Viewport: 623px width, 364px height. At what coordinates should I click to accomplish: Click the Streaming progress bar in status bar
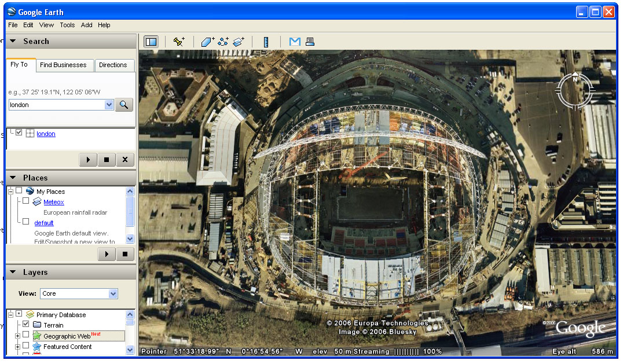coord(406,352)
